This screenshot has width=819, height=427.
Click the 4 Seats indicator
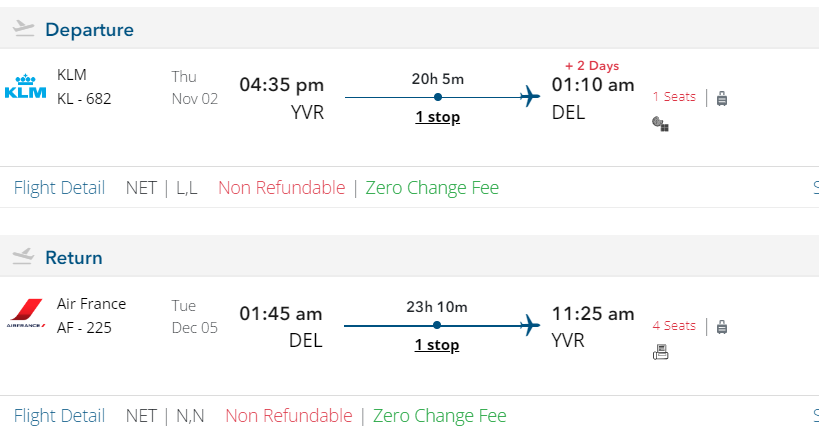point(674,326)
